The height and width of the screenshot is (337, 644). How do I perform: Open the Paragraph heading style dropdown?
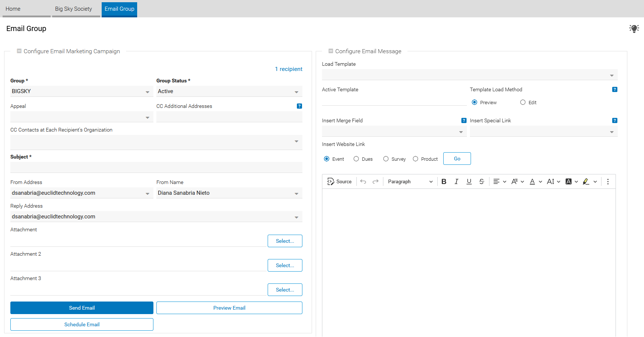(x=410, y=181)
